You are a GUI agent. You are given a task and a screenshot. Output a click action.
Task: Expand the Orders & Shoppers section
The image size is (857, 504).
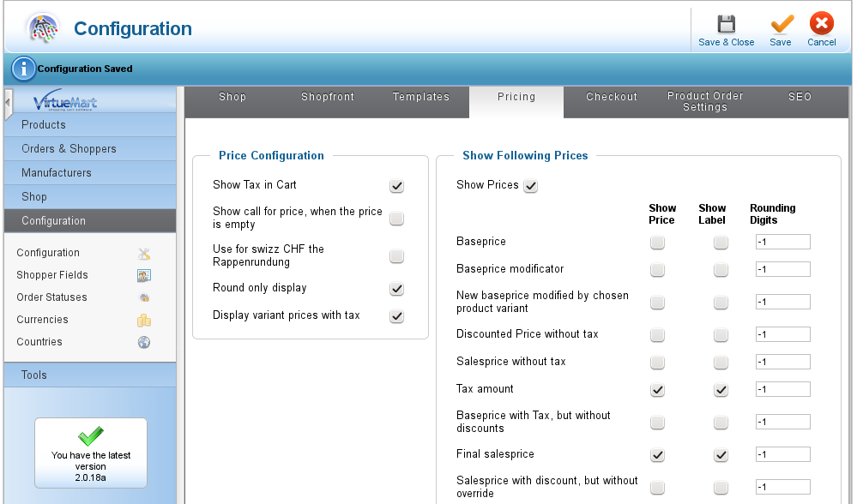point(69,149)
